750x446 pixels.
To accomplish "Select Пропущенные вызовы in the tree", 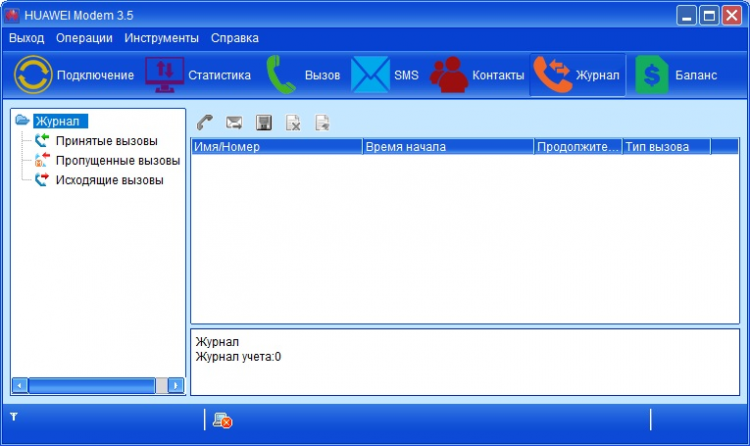I will (118, 160).
